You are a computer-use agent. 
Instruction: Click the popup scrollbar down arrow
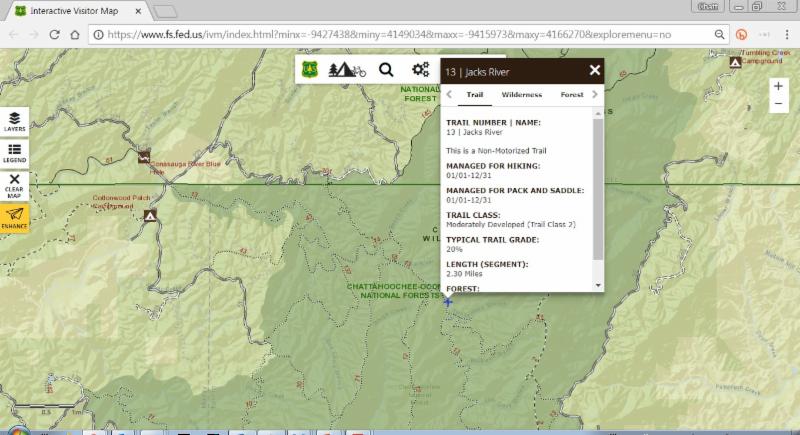click(x=599, y=285)
